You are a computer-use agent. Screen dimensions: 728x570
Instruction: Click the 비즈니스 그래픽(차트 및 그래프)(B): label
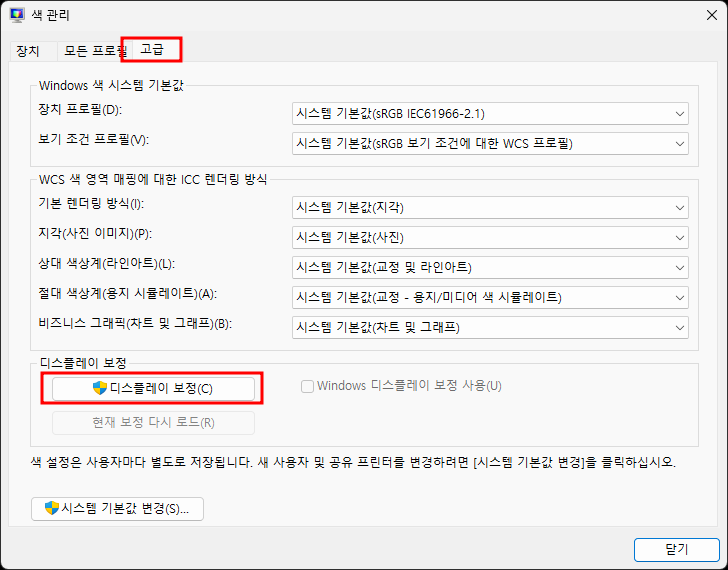coord(135,324)
